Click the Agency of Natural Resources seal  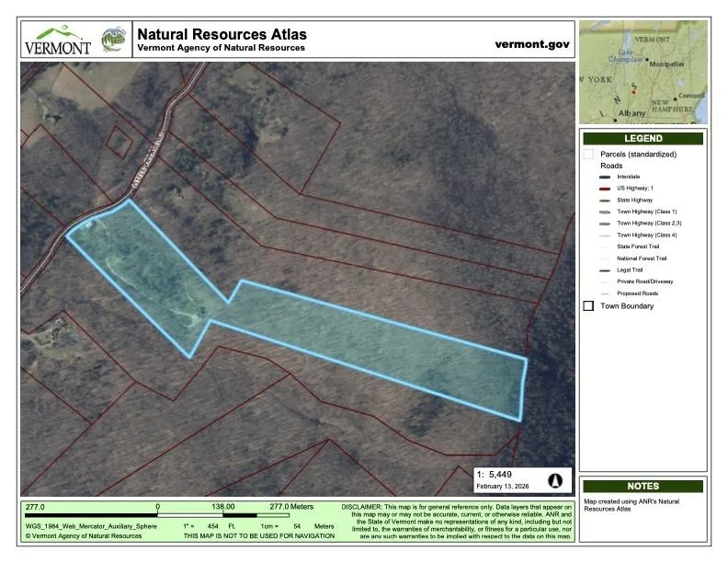click(x=113, y=40)
